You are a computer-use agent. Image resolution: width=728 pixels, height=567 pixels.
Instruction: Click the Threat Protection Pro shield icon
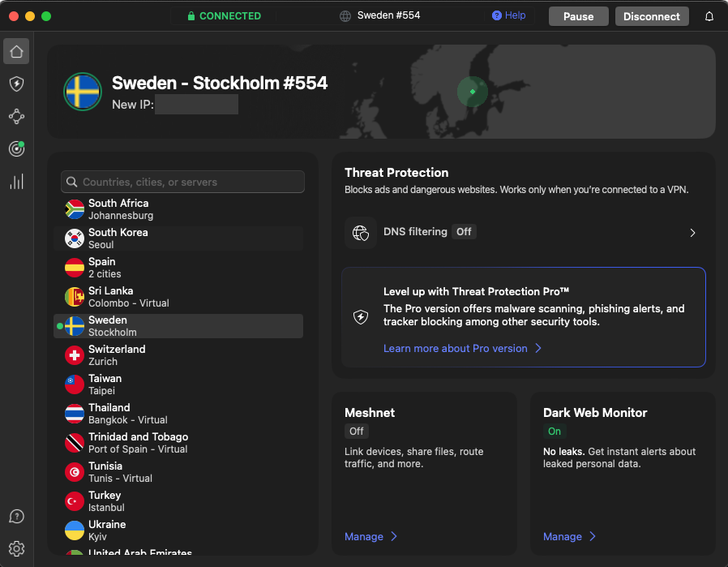(361, 317)
